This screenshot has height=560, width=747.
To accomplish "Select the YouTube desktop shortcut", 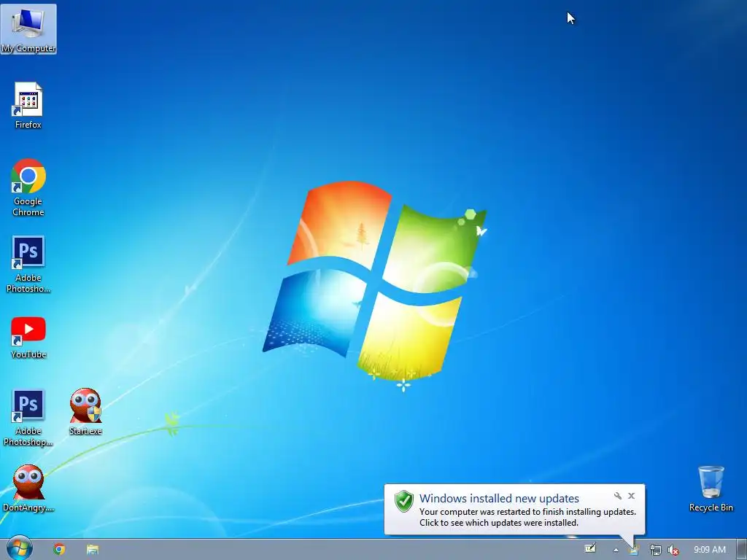I will (28, 338).
